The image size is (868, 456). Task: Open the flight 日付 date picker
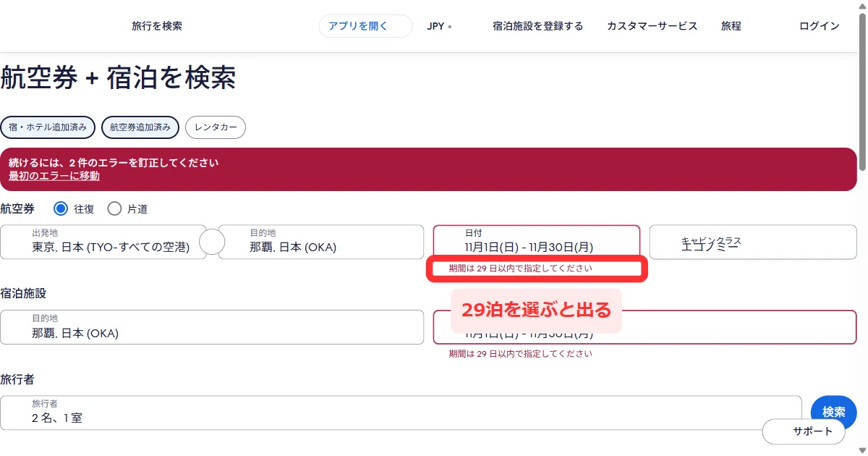pos(537,242)
